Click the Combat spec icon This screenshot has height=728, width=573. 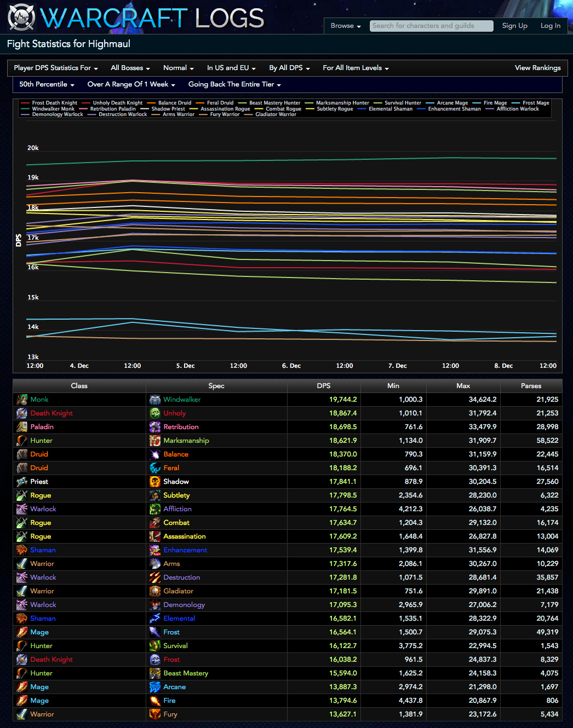tap(155, 523)
